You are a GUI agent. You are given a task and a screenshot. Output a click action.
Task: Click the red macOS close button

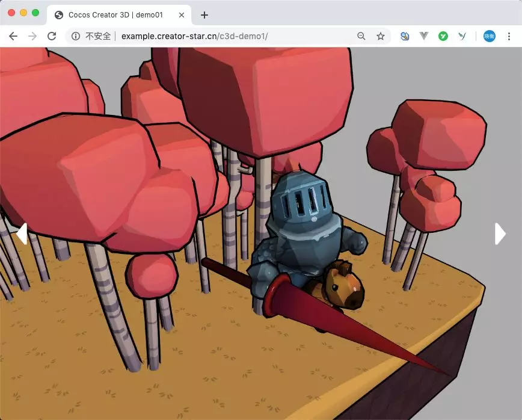click(x=11, y=13)
